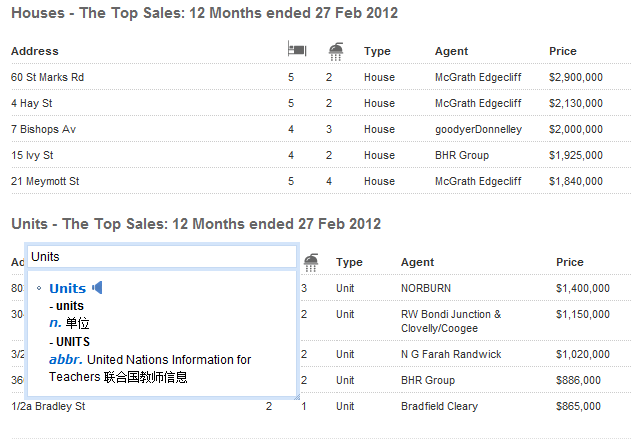Screen dimensions: 632x440
Task: Click the bathrooms shower icon in Houses table
Action: click(x=335, y=50)
